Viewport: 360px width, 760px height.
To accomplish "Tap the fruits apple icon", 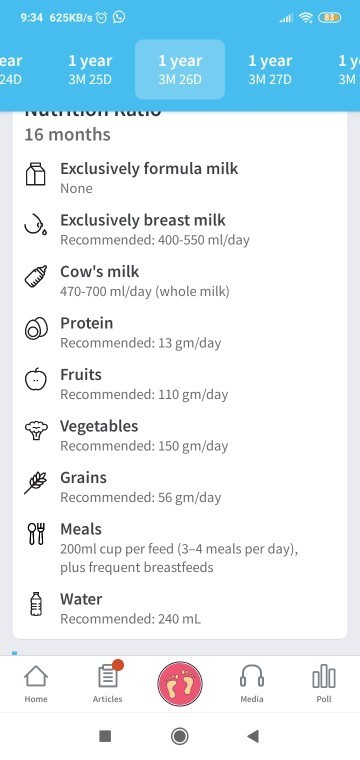I will [x=36, y=380].
